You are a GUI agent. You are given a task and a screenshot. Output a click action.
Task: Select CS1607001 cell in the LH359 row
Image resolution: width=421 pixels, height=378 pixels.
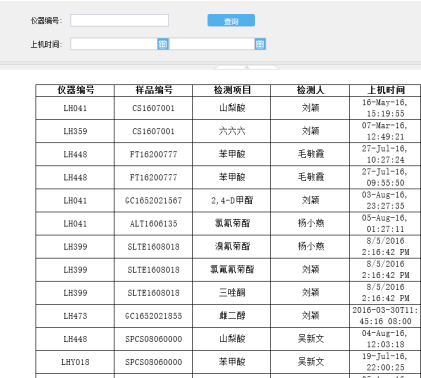click(x=153, y=131)
